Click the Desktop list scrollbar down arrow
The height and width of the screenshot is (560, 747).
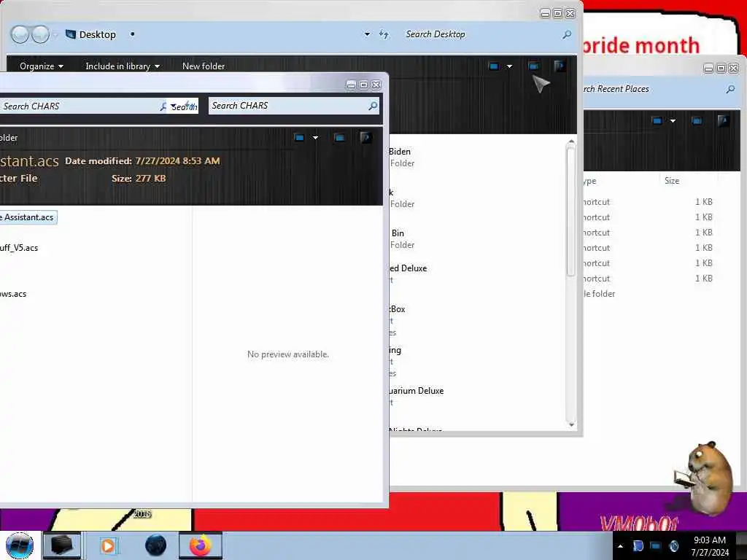coord(571,424)
